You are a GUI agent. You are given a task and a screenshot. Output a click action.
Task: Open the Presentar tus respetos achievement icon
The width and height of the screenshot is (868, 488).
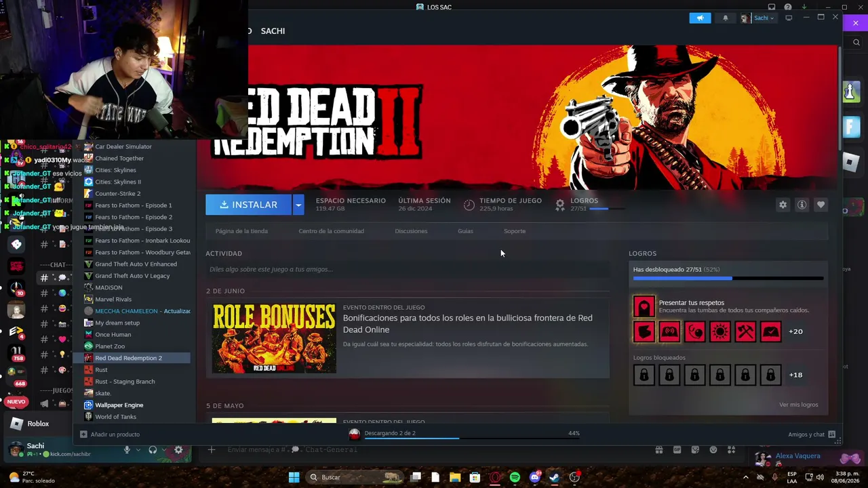pyautogui.click(x=644, y=306)
